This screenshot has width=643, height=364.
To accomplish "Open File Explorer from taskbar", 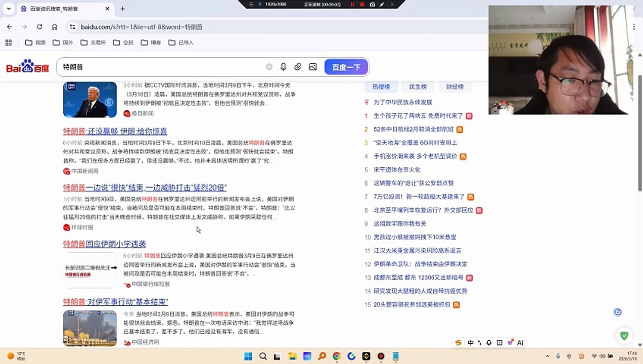I will 292,356.
